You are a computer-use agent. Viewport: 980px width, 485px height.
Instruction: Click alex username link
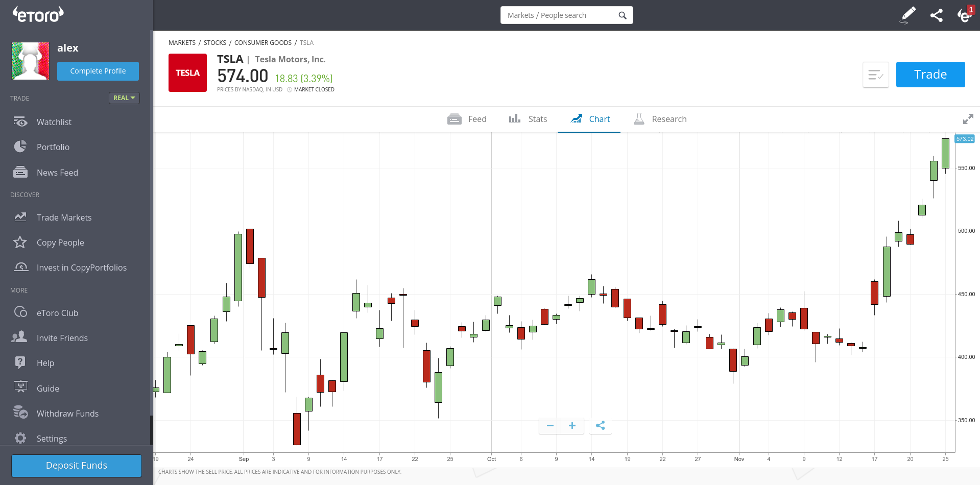[68, 48]
